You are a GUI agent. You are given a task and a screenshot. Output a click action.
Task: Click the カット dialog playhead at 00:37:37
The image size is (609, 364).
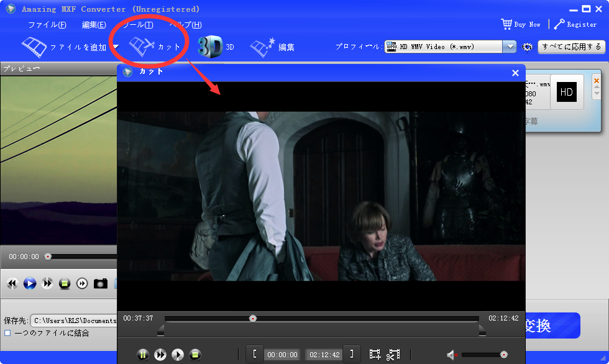[253, 319]
